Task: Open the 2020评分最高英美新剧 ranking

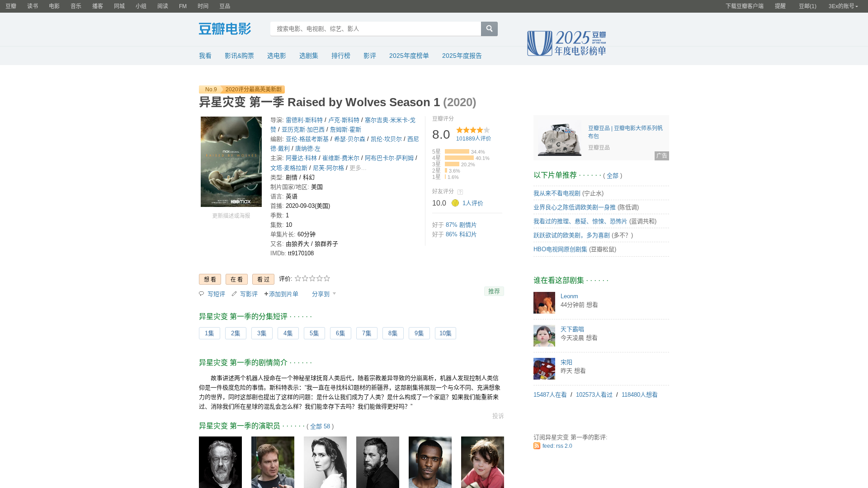Action: pyautogui.click(x=253, y=89)
